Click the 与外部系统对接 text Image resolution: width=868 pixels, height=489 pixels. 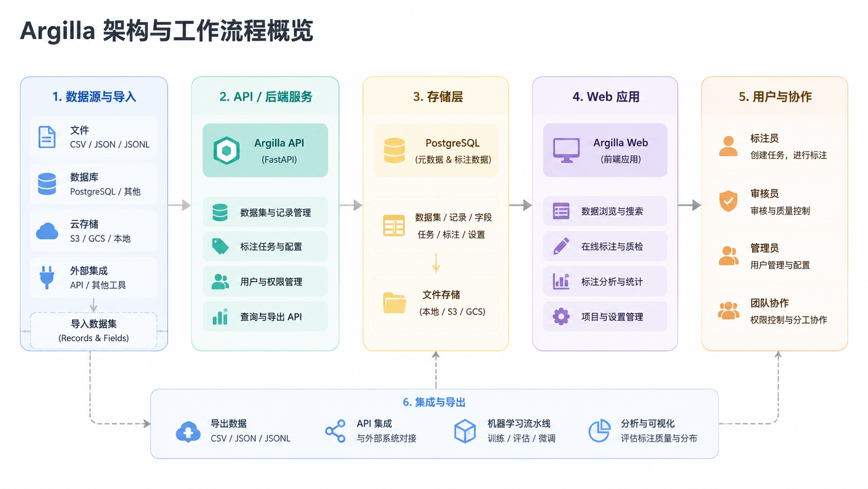coord(386,439)
